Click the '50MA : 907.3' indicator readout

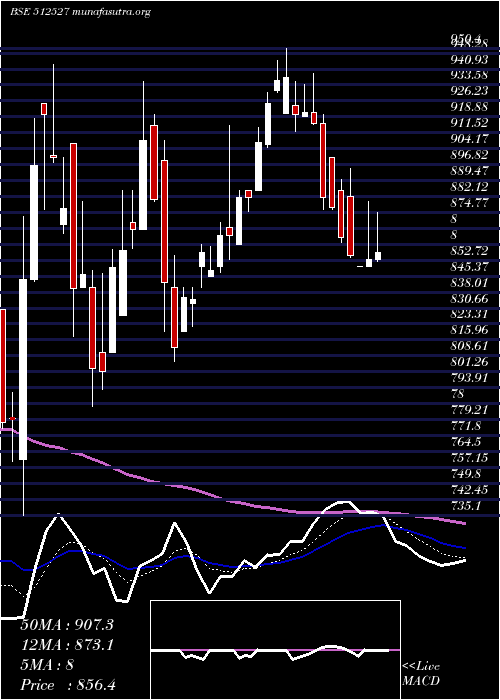tap(67, 625)
